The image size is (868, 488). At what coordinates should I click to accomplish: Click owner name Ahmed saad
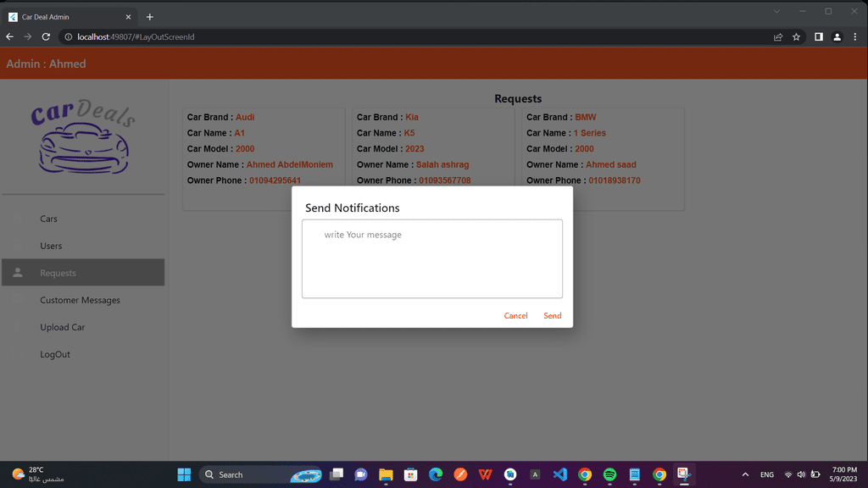tap(611, 165)
